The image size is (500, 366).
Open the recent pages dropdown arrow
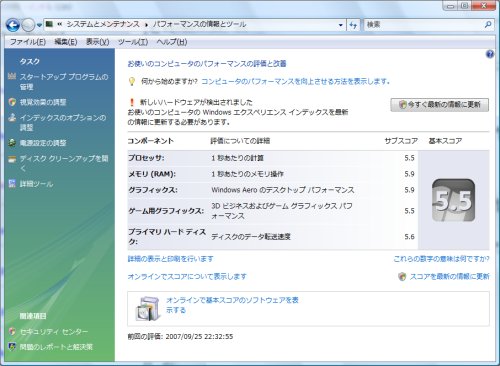pos(39,25)
